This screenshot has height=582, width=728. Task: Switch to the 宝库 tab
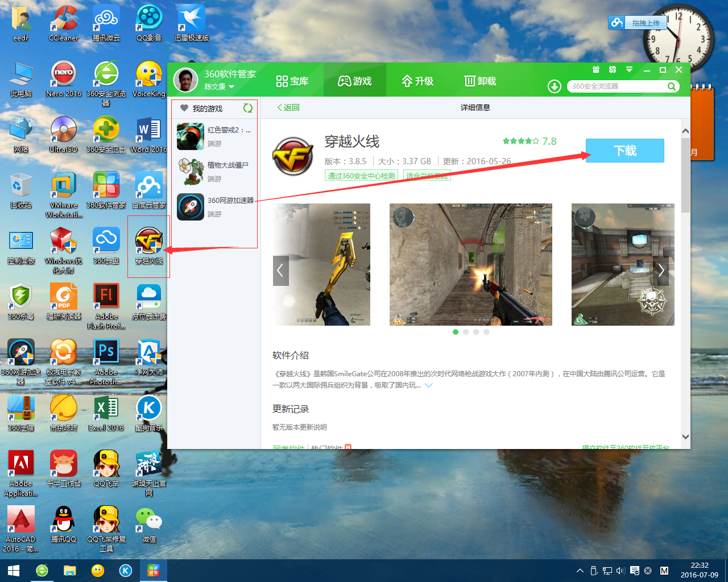pyautogui.click(x=292, y=81)
